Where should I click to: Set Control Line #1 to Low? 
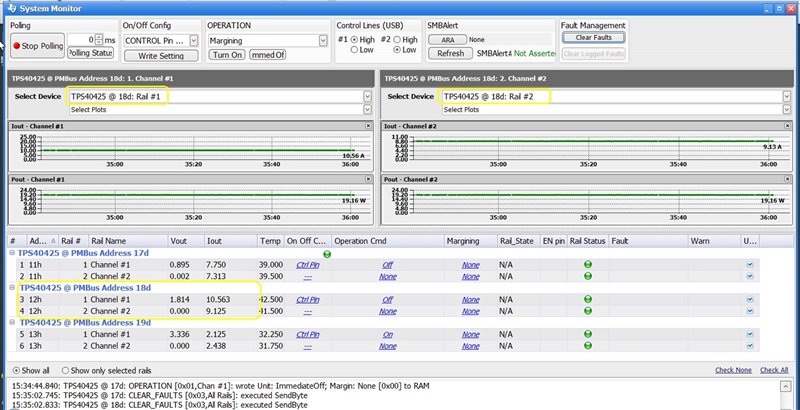coord(354,50)
